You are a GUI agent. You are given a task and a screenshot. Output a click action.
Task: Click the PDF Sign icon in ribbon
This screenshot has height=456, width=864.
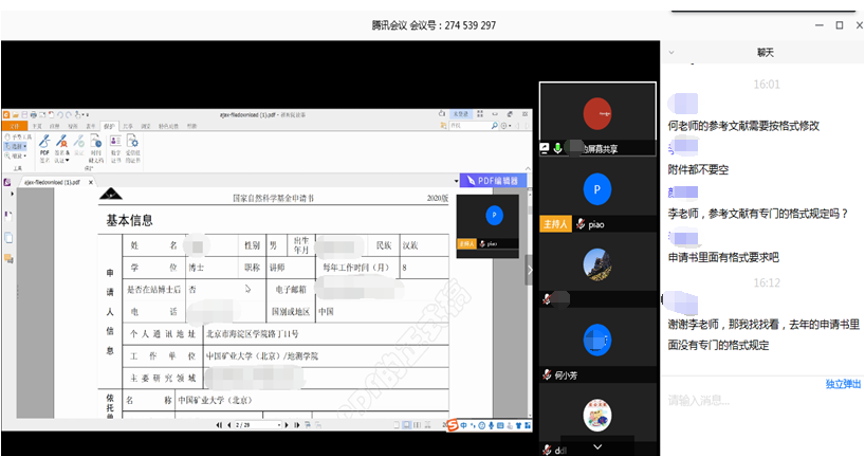pyautogui.click(x=45, y=147)
